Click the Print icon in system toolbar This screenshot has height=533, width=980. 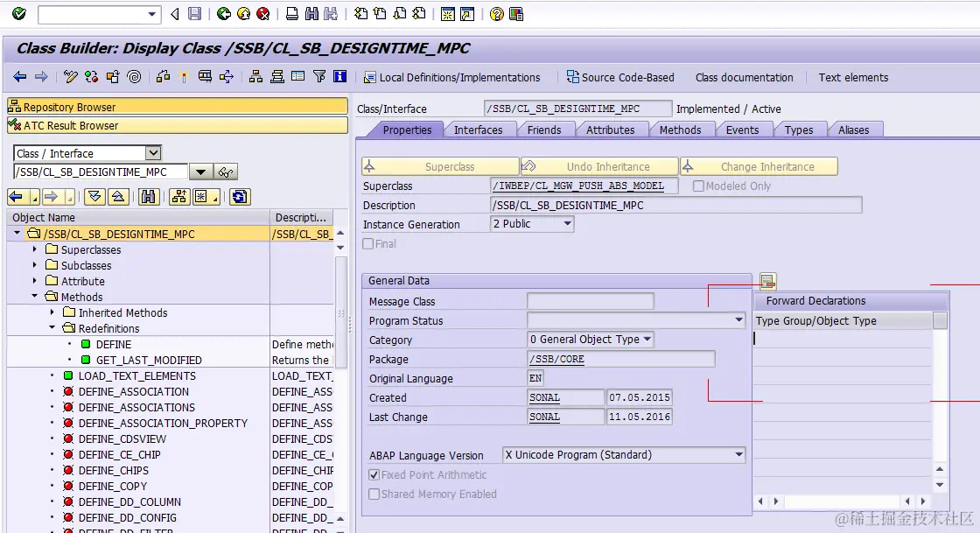292,14
